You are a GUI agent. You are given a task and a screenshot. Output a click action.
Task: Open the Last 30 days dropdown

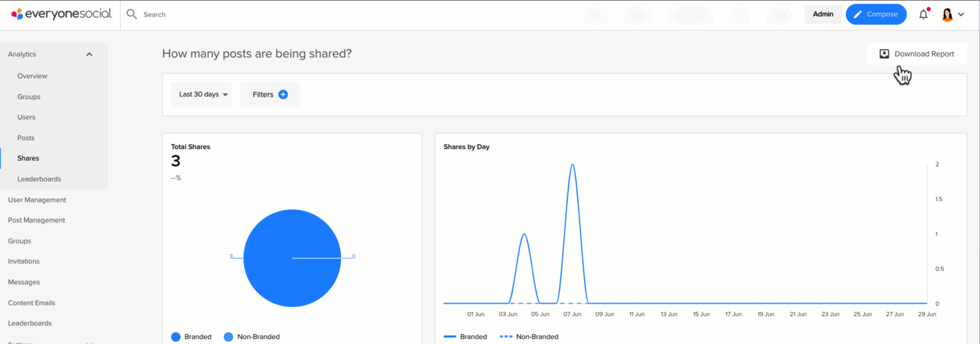pyautogui.click(x=202, y=94)
